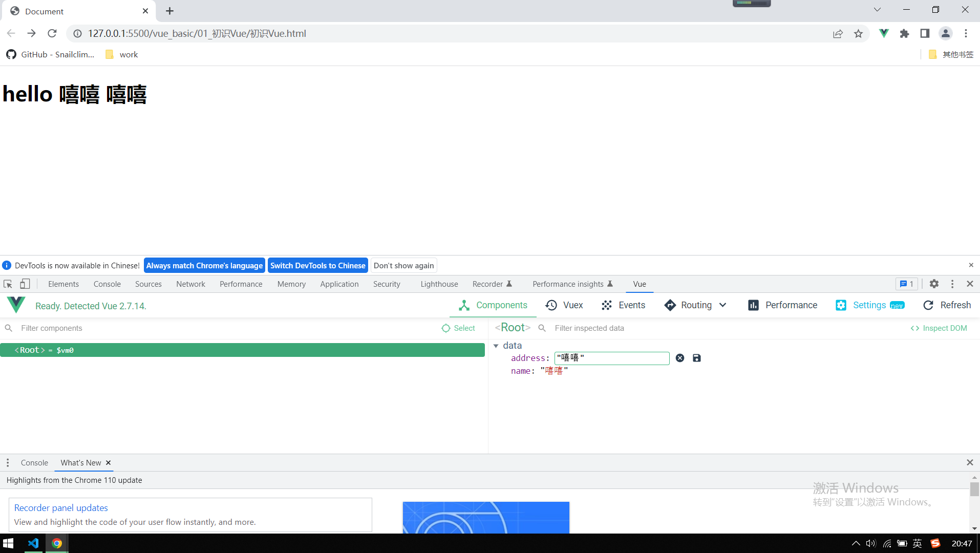Open the work bookmarks folder
This screenshot has height=553, width=980.
tap(121, 54)
